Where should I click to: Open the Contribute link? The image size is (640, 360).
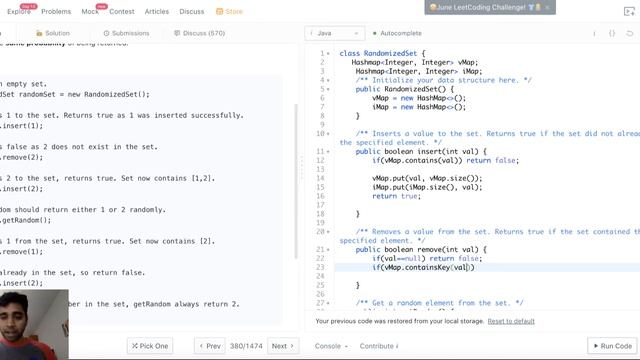[379, 346]
